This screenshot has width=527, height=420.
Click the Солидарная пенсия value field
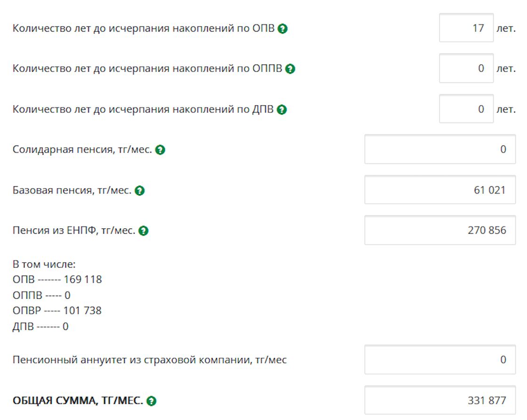point(440,149)
